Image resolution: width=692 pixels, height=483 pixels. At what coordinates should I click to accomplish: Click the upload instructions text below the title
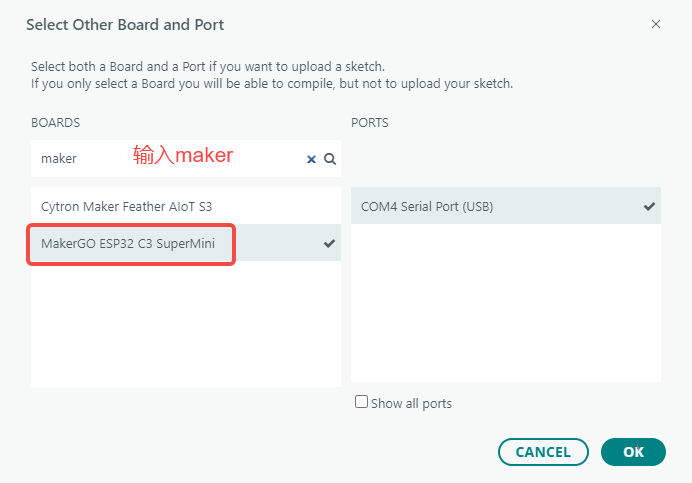(271, 75)
